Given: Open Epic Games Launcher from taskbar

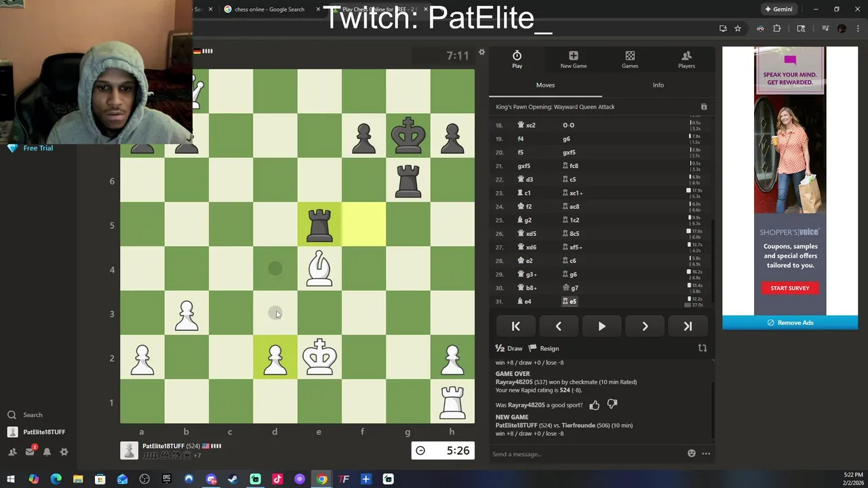Looking at the screenshot, I should 166,479.
